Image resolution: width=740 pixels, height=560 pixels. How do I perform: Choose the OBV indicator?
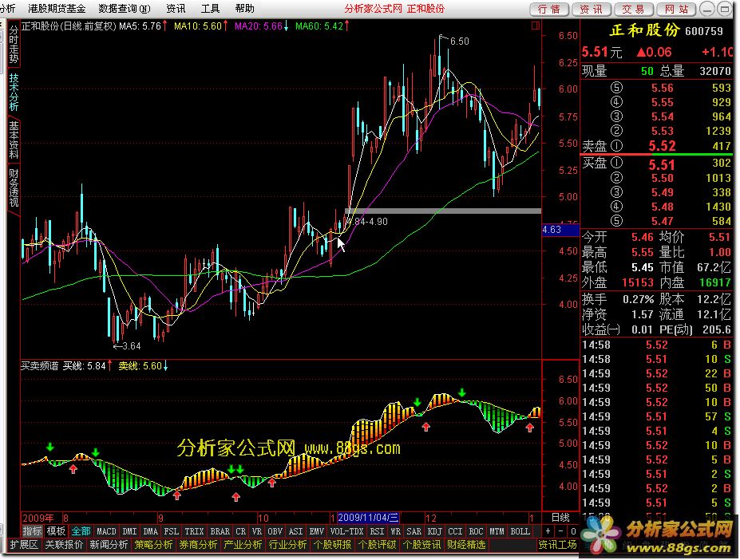click(275, 531)
